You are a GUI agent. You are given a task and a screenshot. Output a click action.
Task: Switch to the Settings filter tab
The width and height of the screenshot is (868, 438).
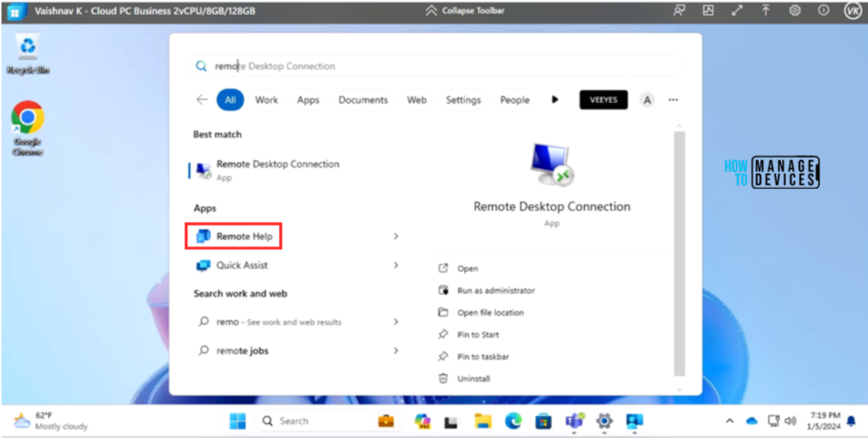[x=464, y=100]
